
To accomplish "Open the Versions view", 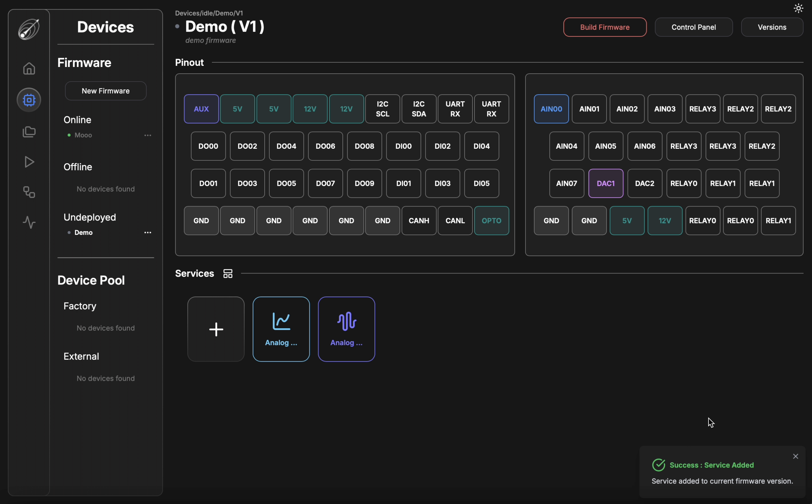I will click(772, 27).
